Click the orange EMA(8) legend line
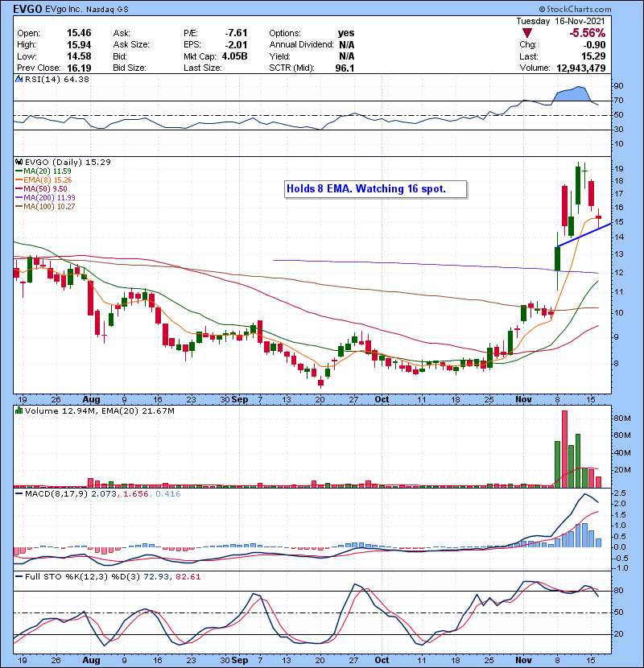 point(19,180)
